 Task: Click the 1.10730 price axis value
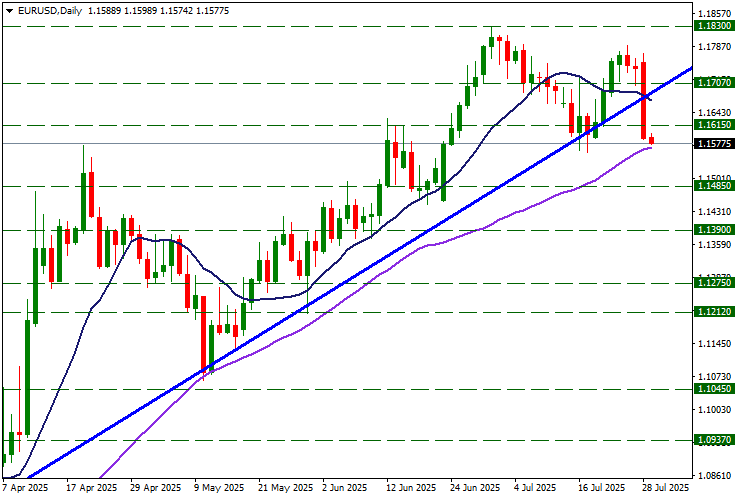click(x=715, y=377)
